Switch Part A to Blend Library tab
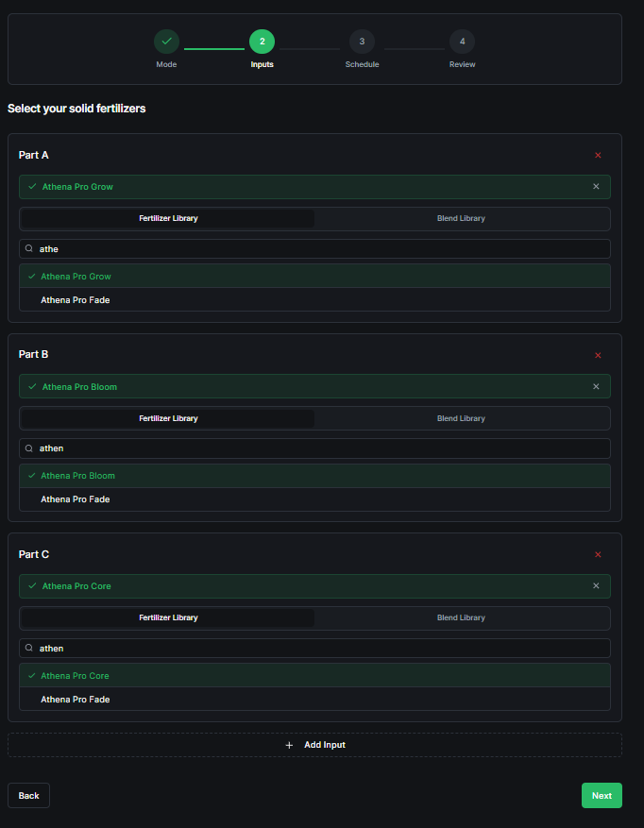The image size is (644, 828). [x=461, y=219]
